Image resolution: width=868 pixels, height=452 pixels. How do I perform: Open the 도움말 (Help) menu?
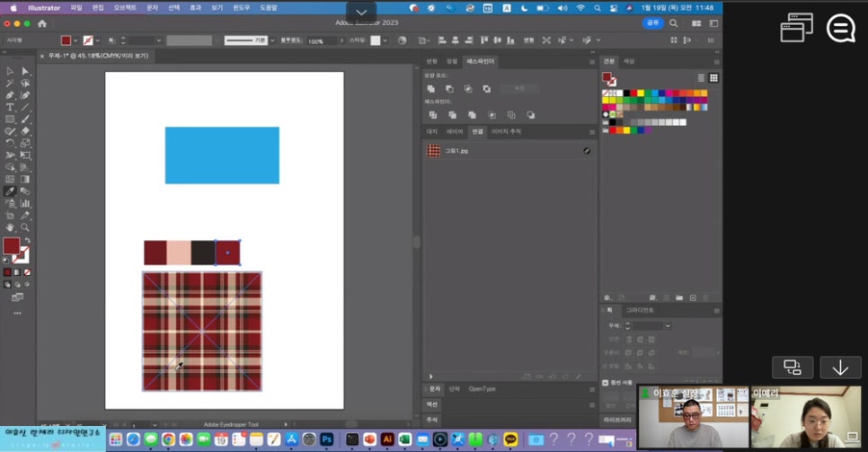[x=269, y=8]
